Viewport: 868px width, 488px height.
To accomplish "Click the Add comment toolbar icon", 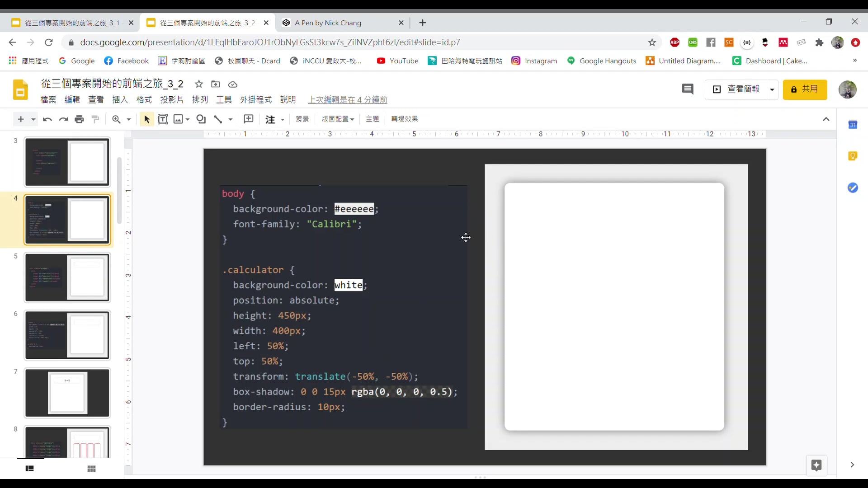I will point(249,119).
